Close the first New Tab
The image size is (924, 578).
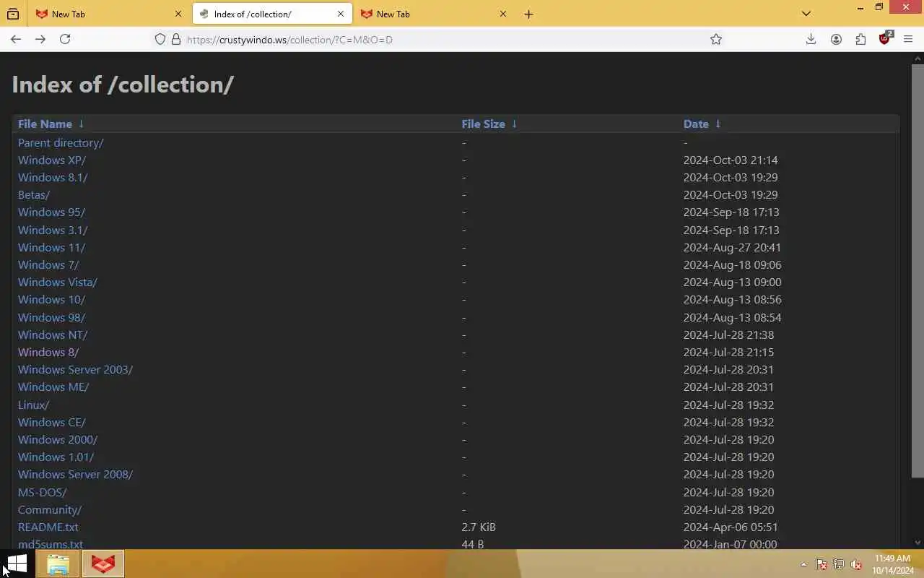coord(178,14)
